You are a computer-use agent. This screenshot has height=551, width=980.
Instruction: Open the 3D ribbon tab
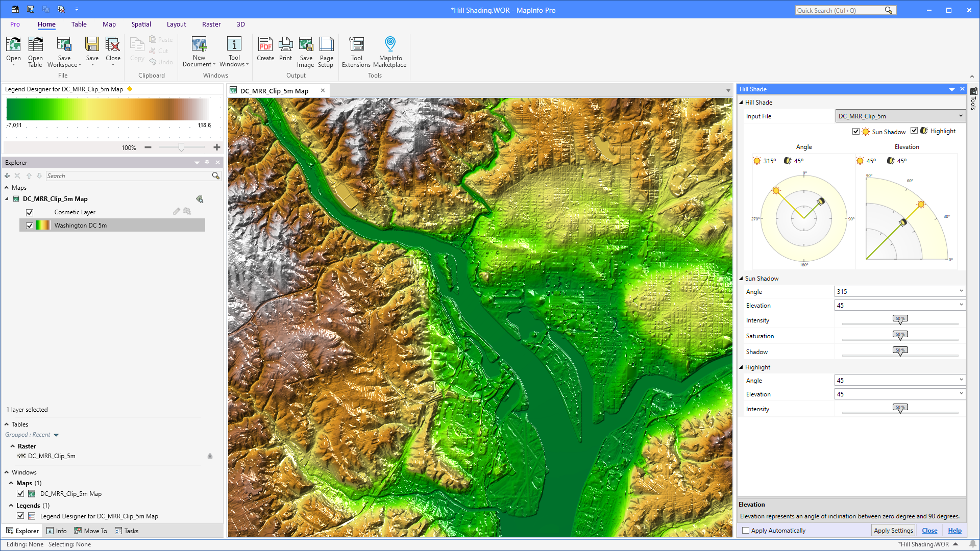point(241,24)
